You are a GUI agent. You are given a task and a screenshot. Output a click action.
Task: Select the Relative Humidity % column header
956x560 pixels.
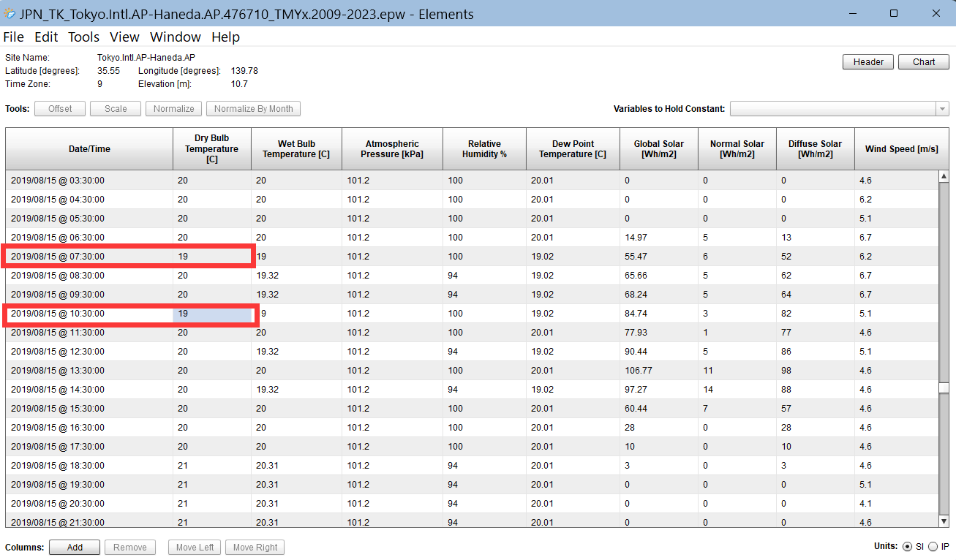484,149
